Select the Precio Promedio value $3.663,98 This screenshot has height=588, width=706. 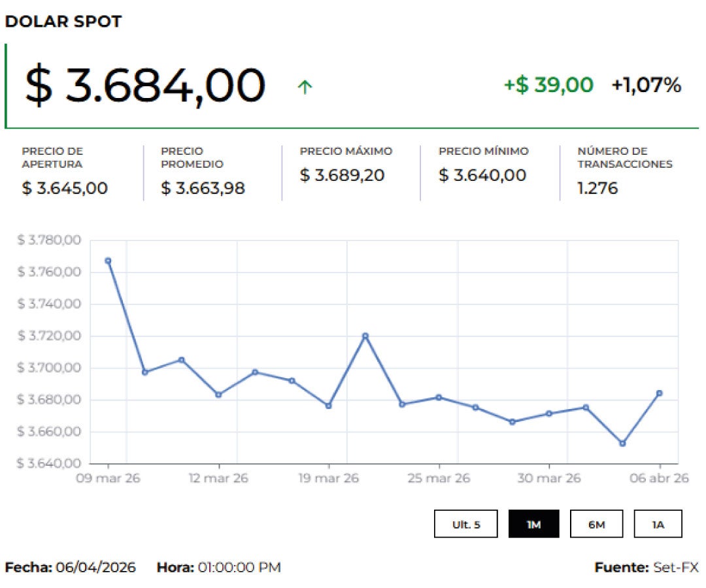[x=203, y=188]
